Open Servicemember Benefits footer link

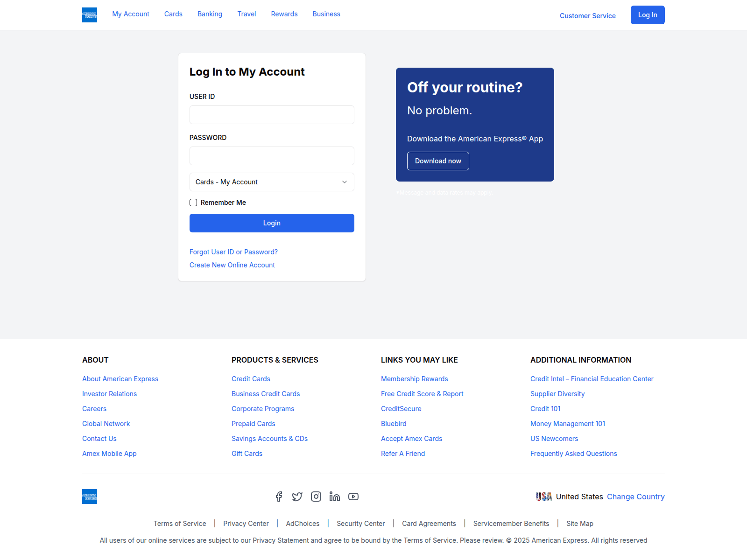(x=511, y=524)
